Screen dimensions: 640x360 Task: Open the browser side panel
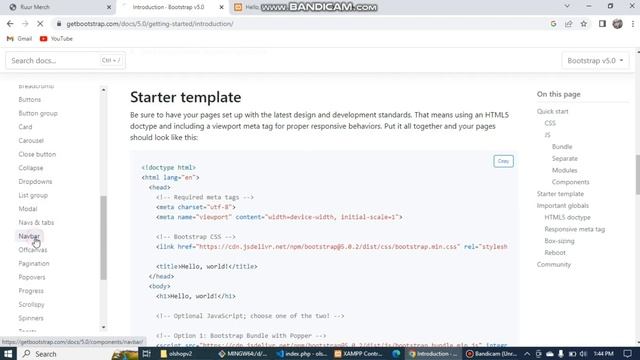pos(602,24)
